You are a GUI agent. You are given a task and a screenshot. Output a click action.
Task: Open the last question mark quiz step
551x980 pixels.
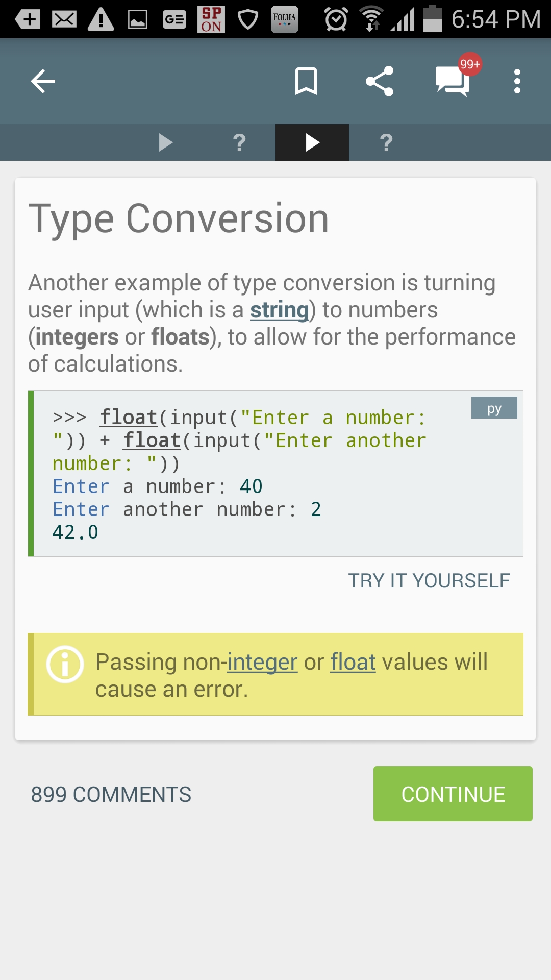coord(386,143)
